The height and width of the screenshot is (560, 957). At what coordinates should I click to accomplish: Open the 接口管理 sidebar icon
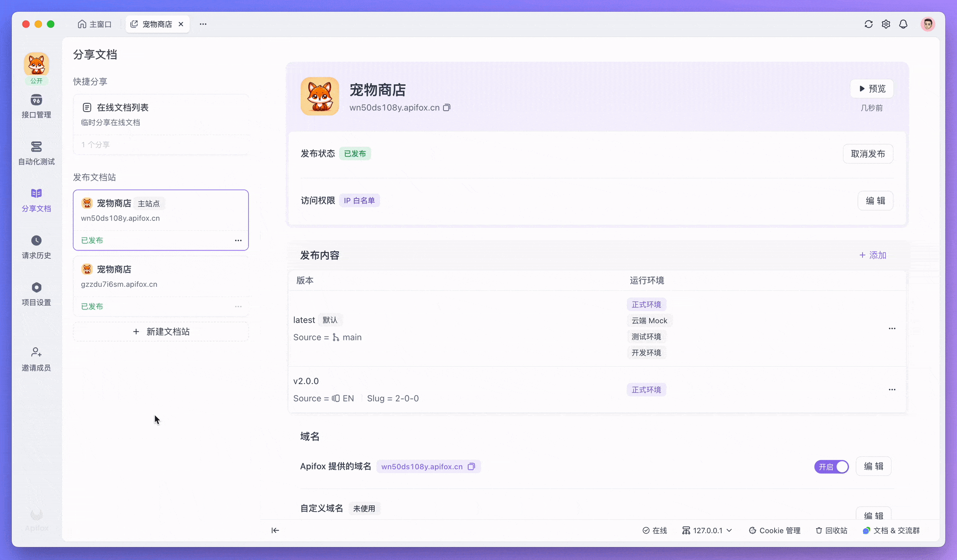(36, 100)
